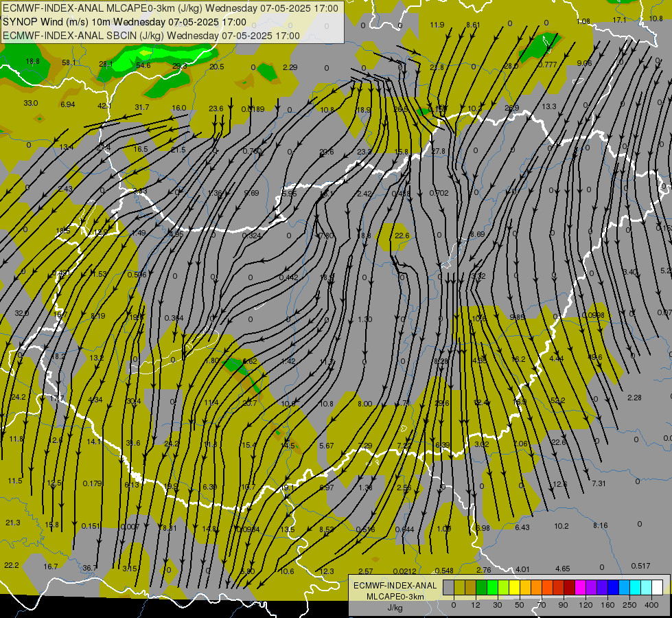The image size is (672, 618).
Task: Click the map value 0.777
Action: click(x=548, y=65)
